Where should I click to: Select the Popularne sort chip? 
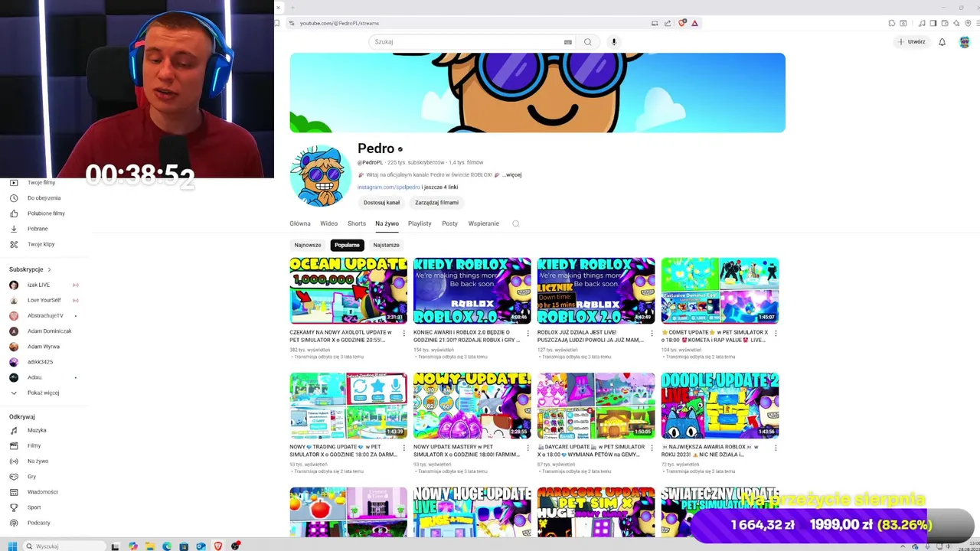[x=347, y=245]
